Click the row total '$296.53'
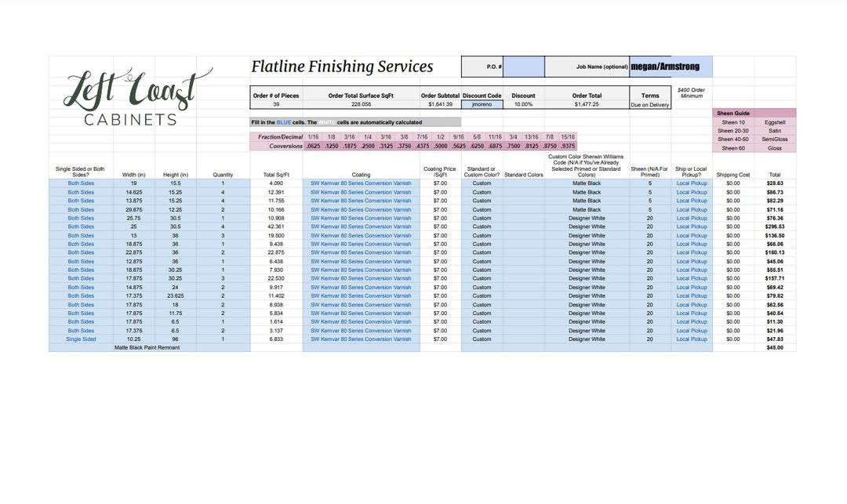 [x=775, y=227]
